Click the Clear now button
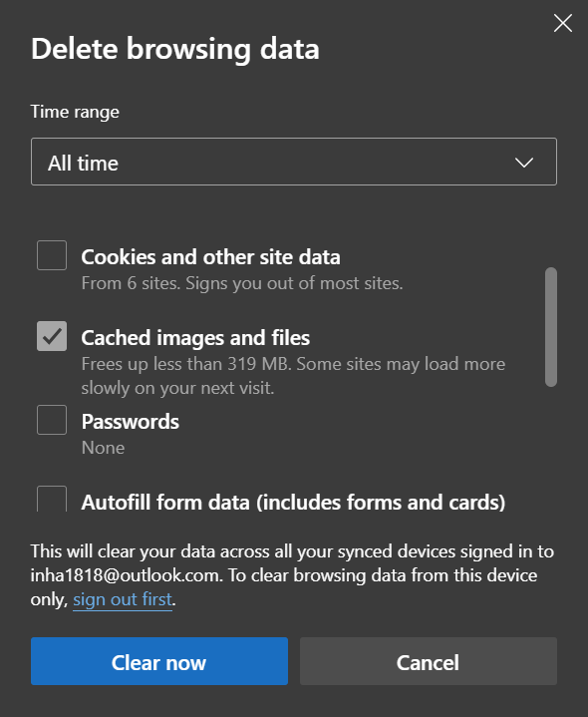This screenshot has width=588, height=717. pyautogui.click(x=159, y=661)
